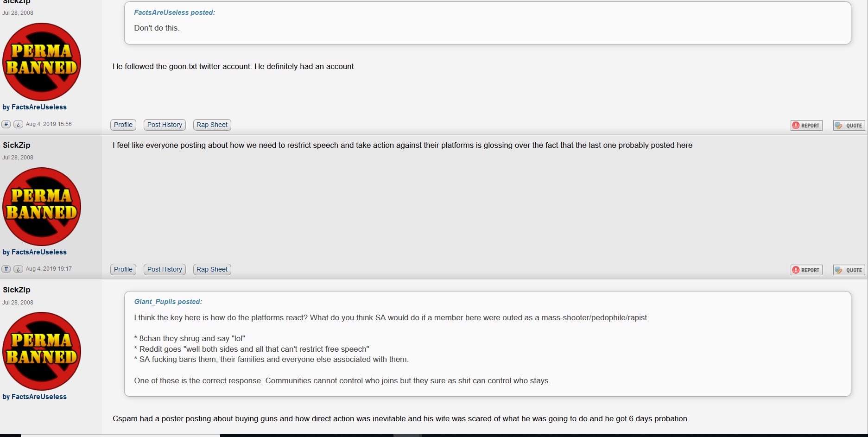
Task: Follow the 'FactsAreUseless posted:' quote link
Action: tap(175, 13)
